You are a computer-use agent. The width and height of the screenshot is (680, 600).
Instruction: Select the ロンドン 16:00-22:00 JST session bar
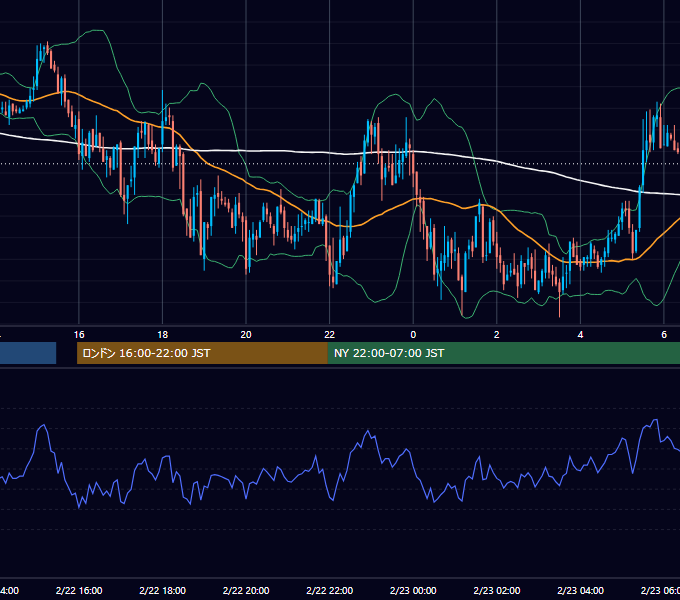pyautogui.click(x=202, y=353)
